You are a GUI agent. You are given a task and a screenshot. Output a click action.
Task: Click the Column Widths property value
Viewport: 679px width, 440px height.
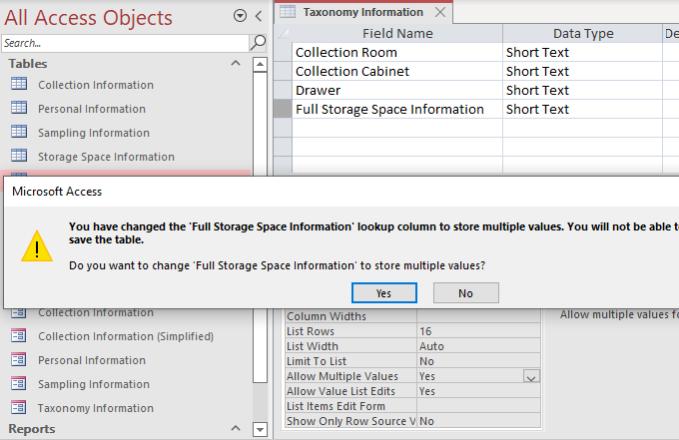point(479,316)
